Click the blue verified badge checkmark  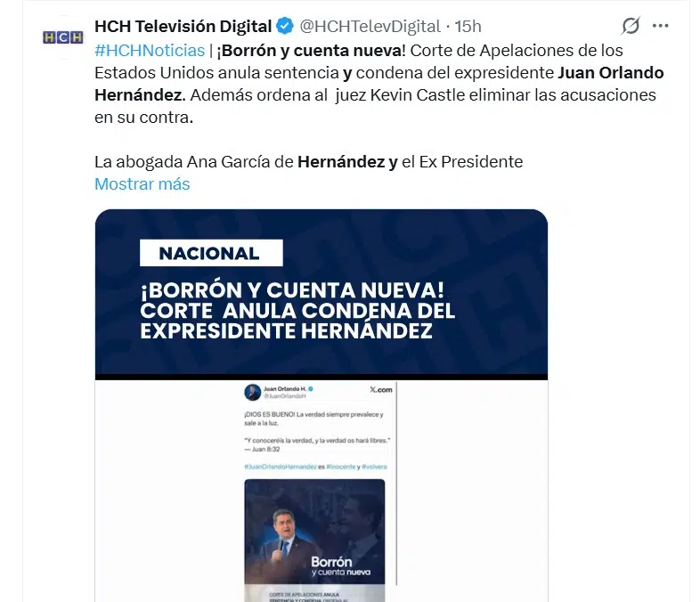point(285,26)
